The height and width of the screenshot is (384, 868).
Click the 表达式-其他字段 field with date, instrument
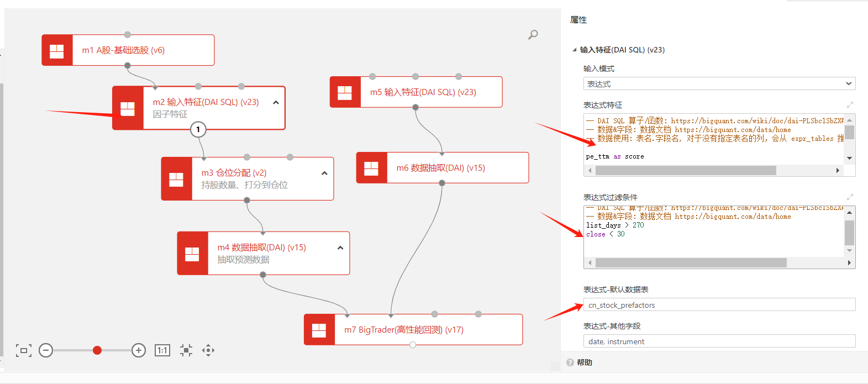coord(719,341)
